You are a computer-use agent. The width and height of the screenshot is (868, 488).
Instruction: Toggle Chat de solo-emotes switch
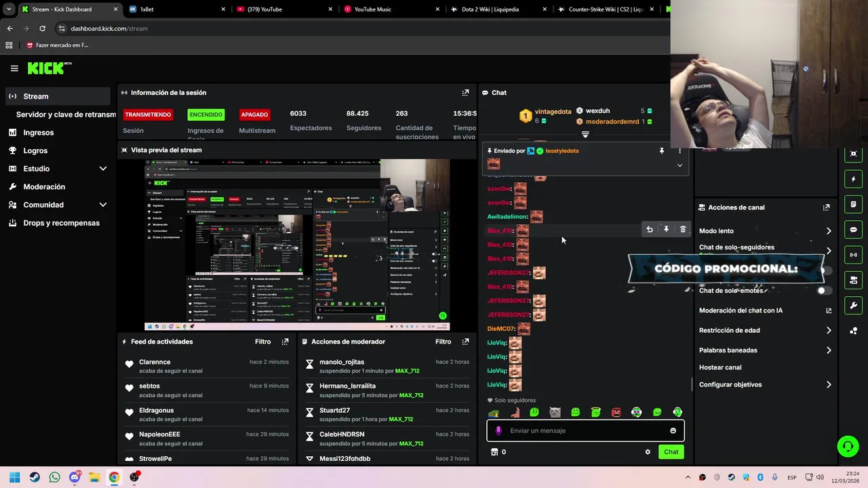tap(823, 291)
